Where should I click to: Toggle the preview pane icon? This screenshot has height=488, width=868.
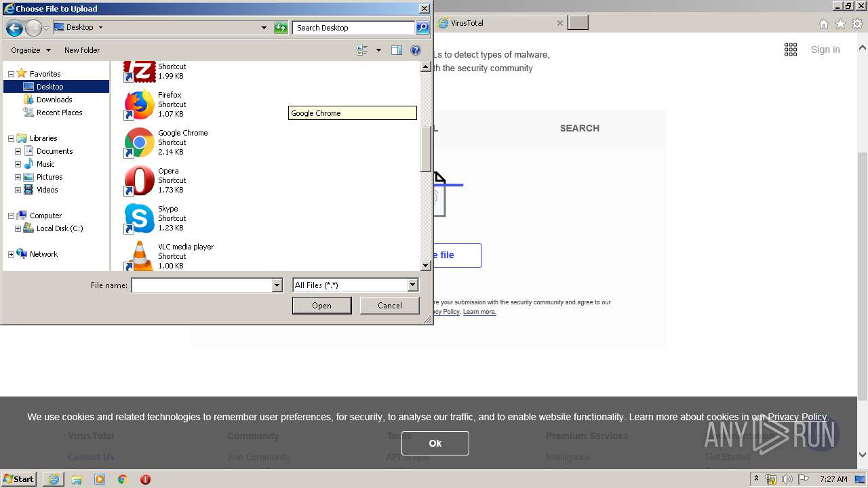[x=397, y=50]
